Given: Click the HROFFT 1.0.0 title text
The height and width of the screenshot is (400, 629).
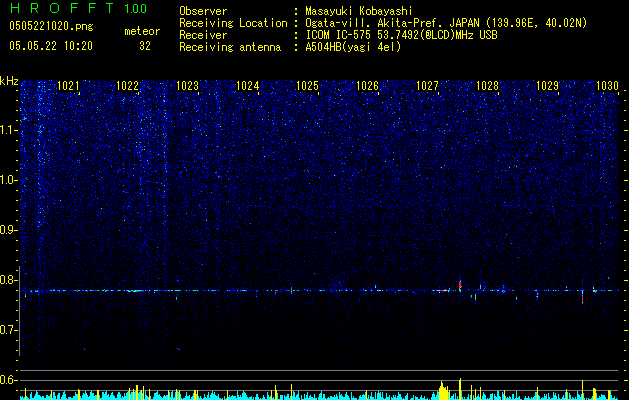Looking at the screenshot, I should coord(78,8).
